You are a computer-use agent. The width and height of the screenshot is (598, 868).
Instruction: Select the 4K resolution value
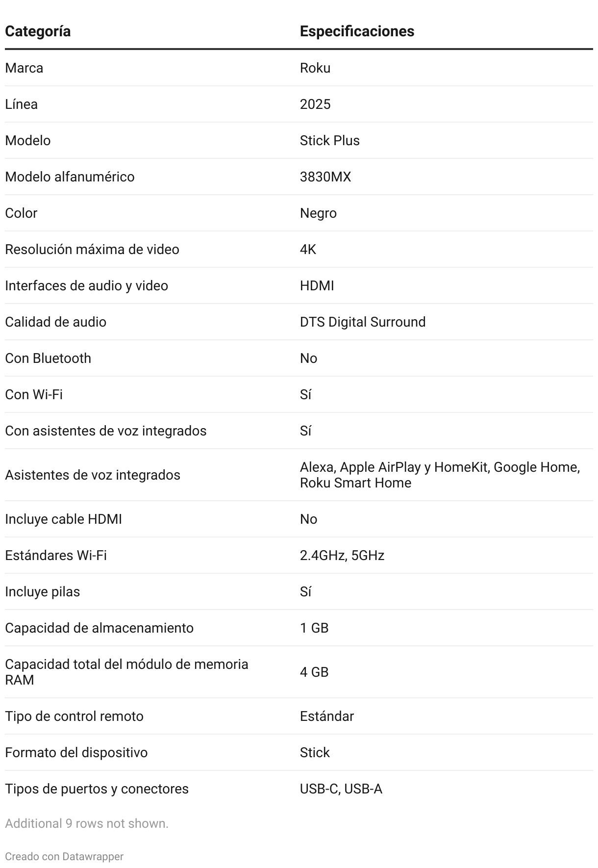tap(308, 249)
